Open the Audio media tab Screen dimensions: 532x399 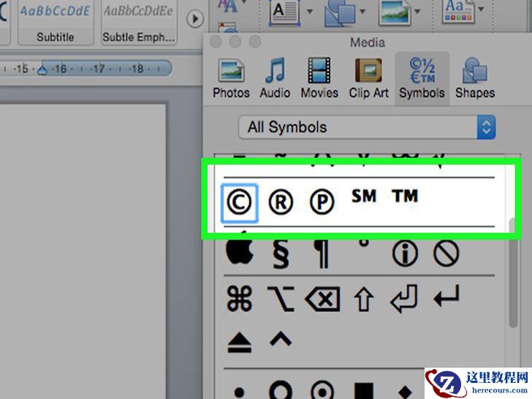[275, 78]
